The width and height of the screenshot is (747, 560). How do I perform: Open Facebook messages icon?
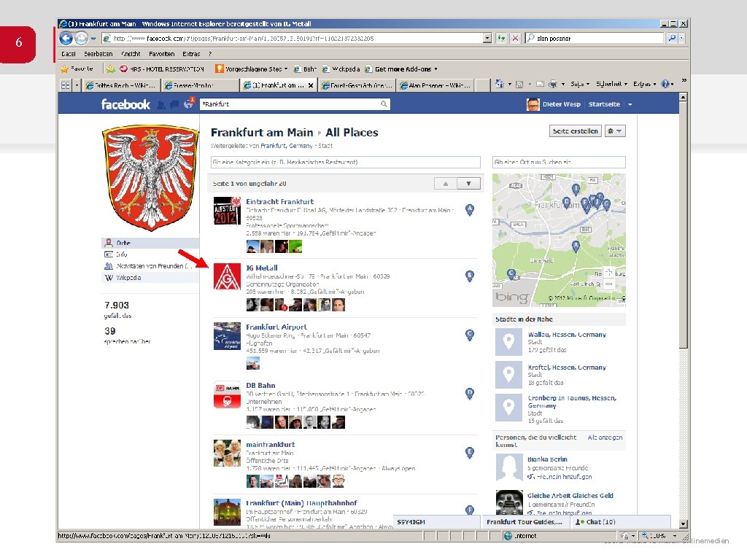click(174, 104)
